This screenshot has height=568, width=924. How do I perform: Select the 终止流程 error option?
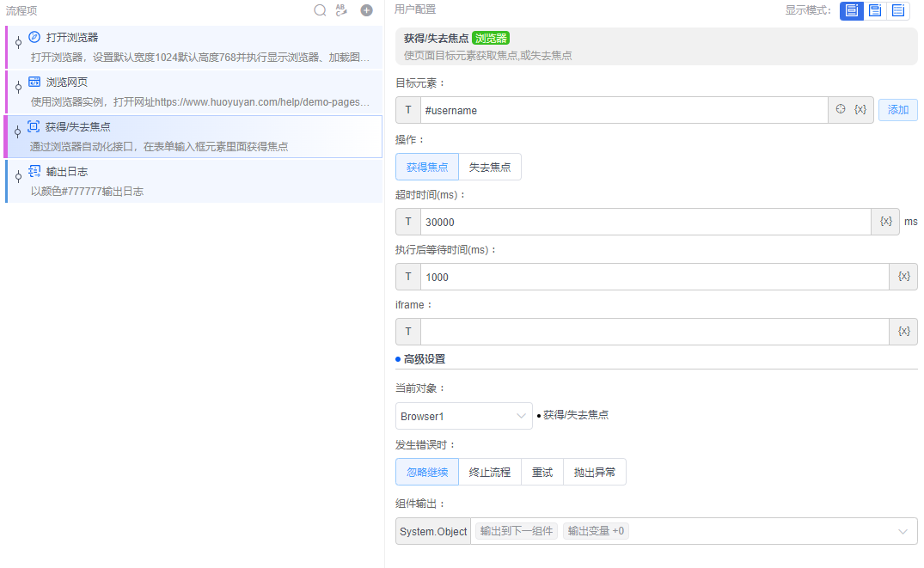coord(488,471)
